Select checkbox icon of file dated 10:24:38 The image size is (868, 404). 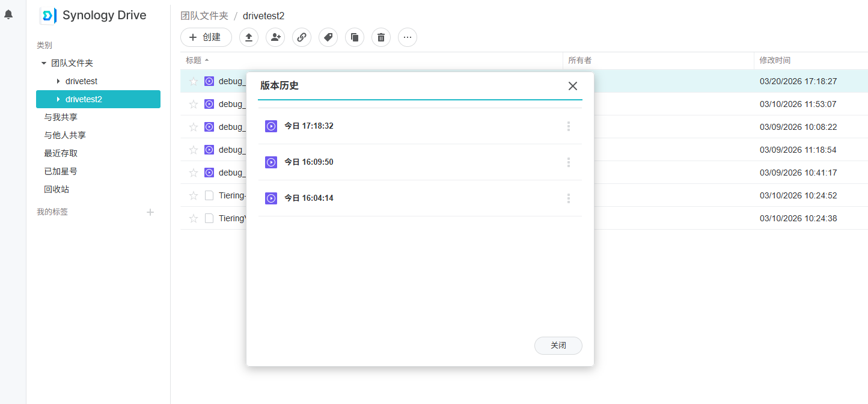point(209,218)
